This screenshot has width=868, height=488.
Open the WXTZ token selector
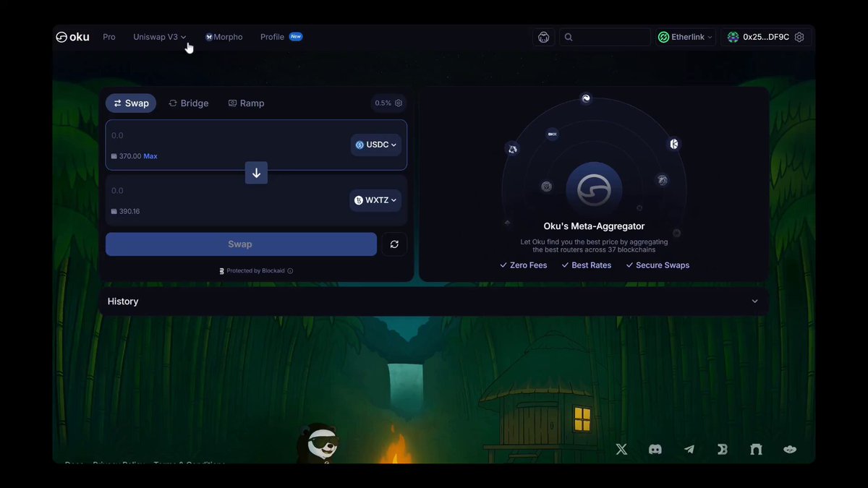(x=375, y=200)
